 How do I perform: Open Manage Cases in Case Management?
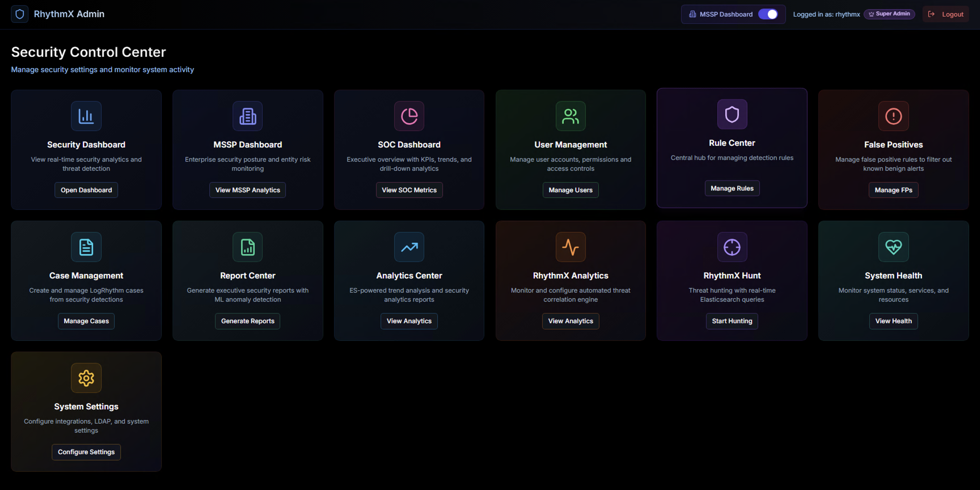coord(86,321)
